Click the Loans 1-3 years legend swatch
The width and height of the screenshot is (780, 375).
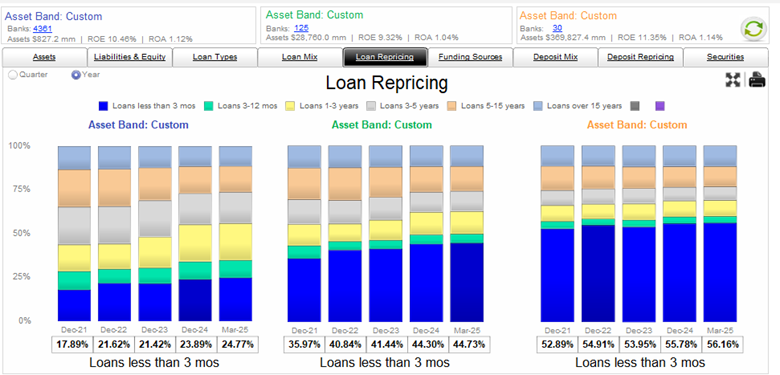290,106
